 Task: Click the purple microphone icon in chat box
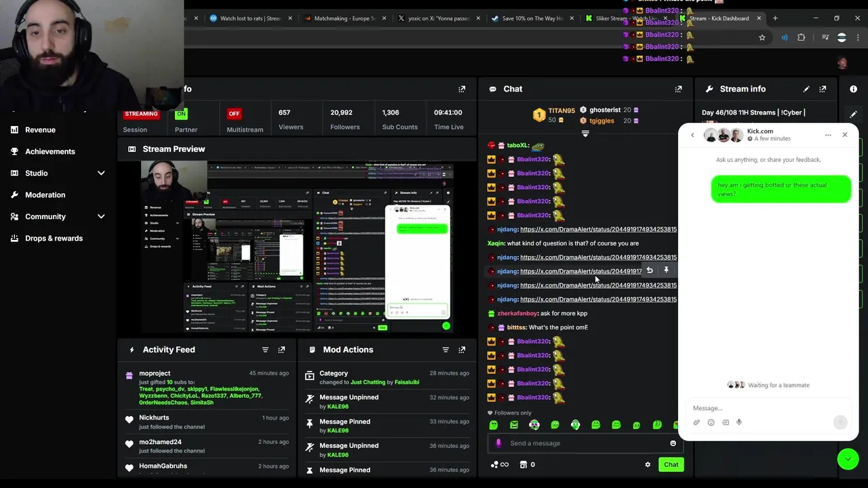[498, 443]
